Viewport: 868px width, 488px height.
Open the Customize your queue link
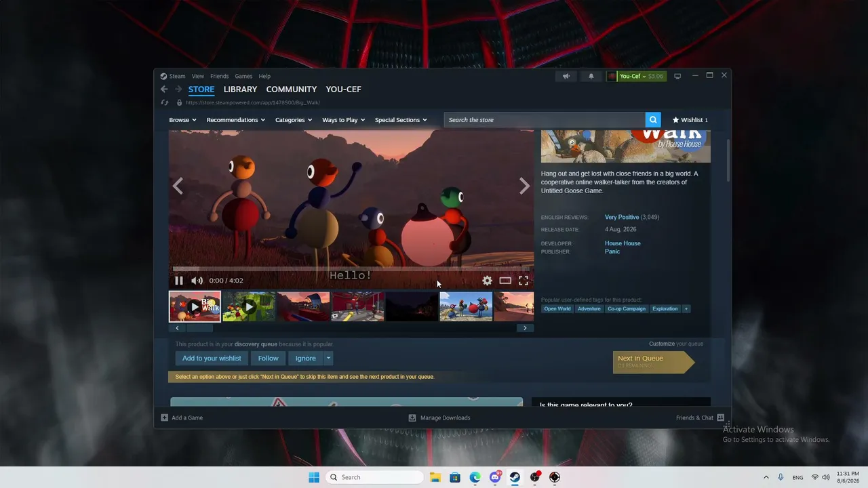click(x=661, y=344)
